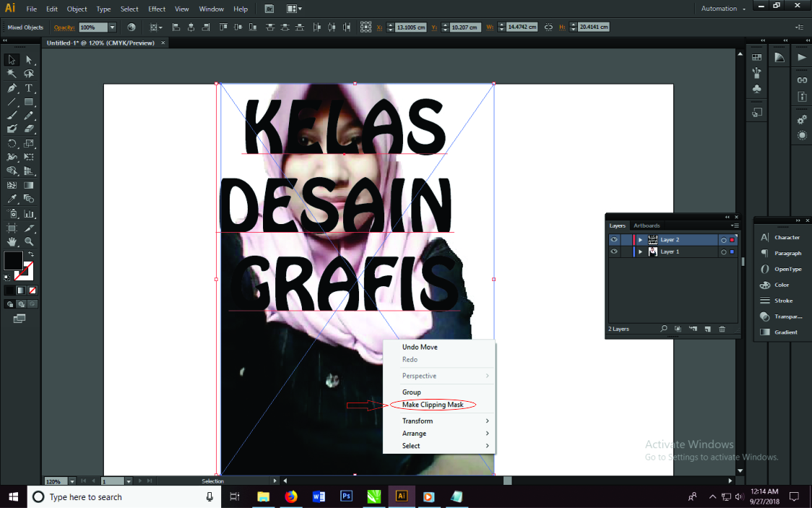Click the target circle for Layer 1

click(723, 252)
